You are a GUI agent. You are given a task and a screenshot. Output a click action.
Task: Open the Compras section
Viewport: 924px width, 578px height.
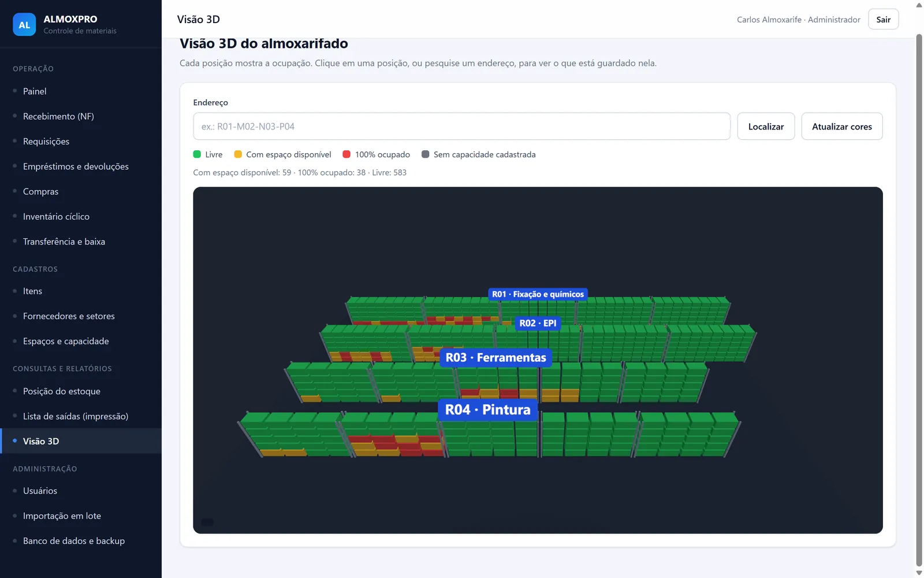[40, 191]
